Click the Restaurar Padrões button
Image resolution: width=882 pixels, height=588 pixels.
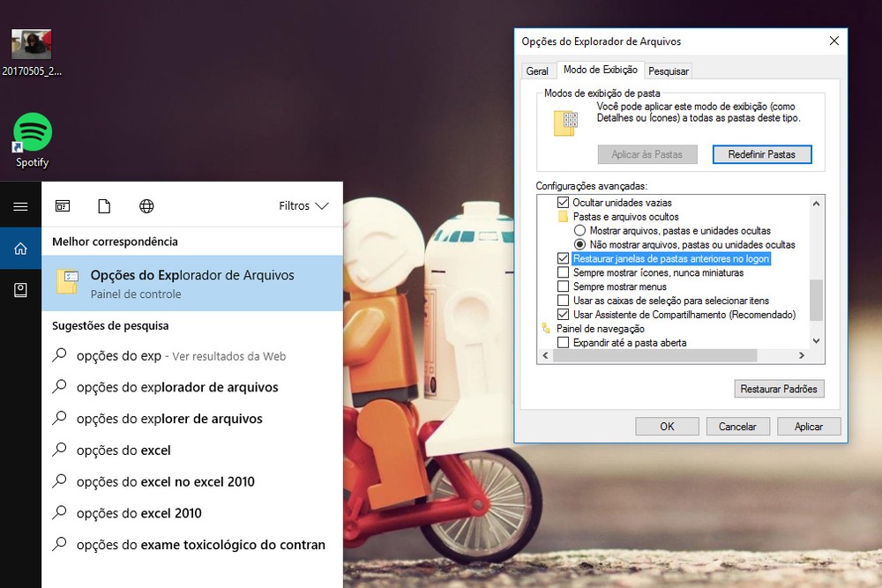(x=779, y=389)
